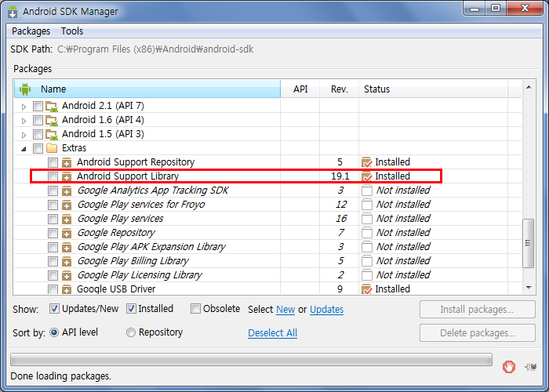This screenshot has height=392, width=549.
Task: Click the Rev. column header
Action: point(340,89)
